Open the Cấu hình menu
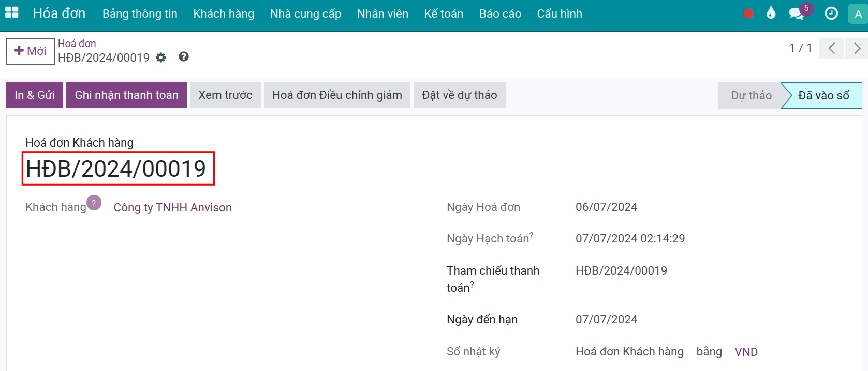Image resolution: width=868 pixels, height=371 pixels. point(560,14)
